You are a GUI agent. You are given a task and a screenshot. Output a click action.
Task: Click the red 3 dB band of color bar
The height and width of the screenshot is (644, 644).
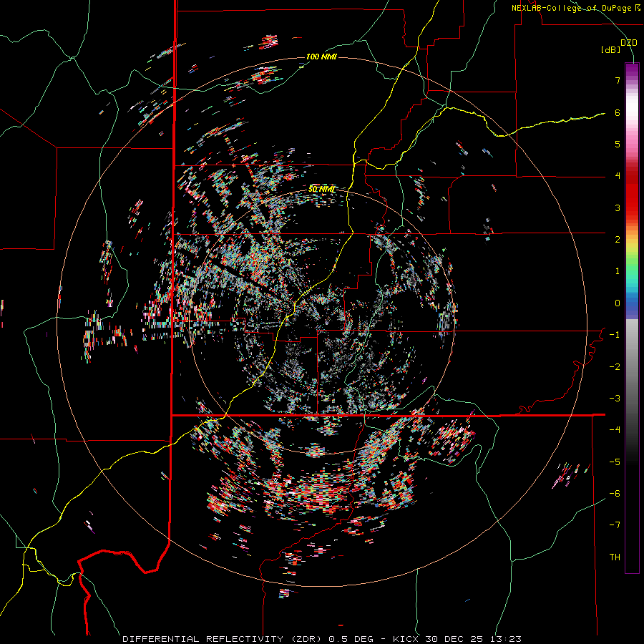click(632, 208)
